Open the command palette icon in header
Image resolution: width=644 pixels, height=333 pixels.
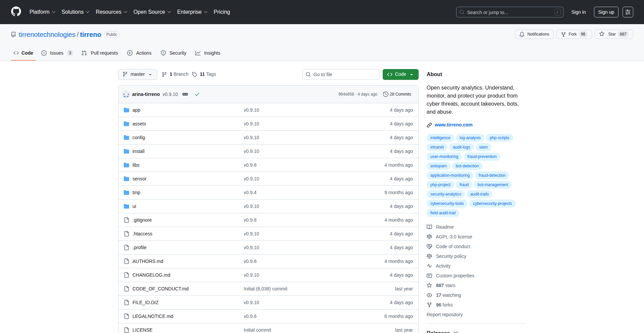tap(628, 12)
